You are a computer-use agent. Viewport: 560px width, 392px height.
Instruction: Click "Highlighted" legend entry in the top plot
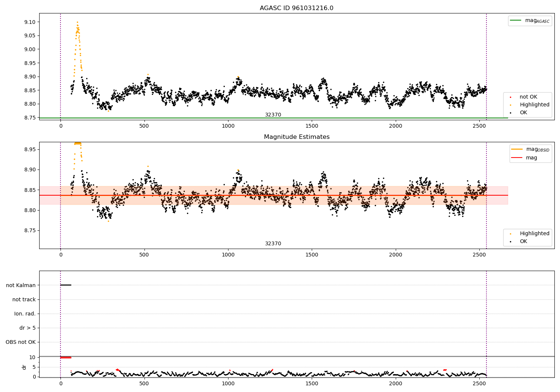point(535,105)
